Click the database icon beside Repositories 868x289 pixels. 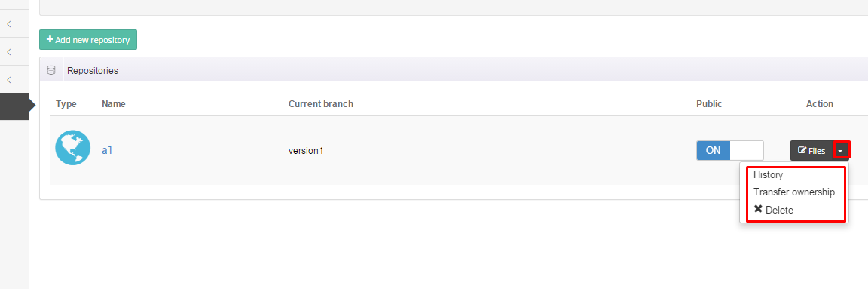coord(51,70)
